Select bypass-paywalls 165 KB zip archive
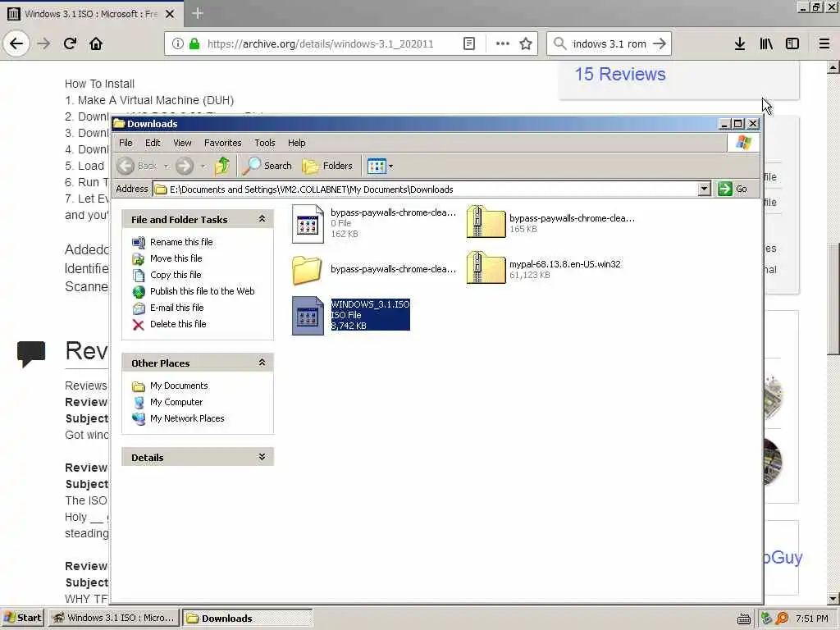Image resolution: width=840 pixels, height=630 pixels. pos(486,221)
